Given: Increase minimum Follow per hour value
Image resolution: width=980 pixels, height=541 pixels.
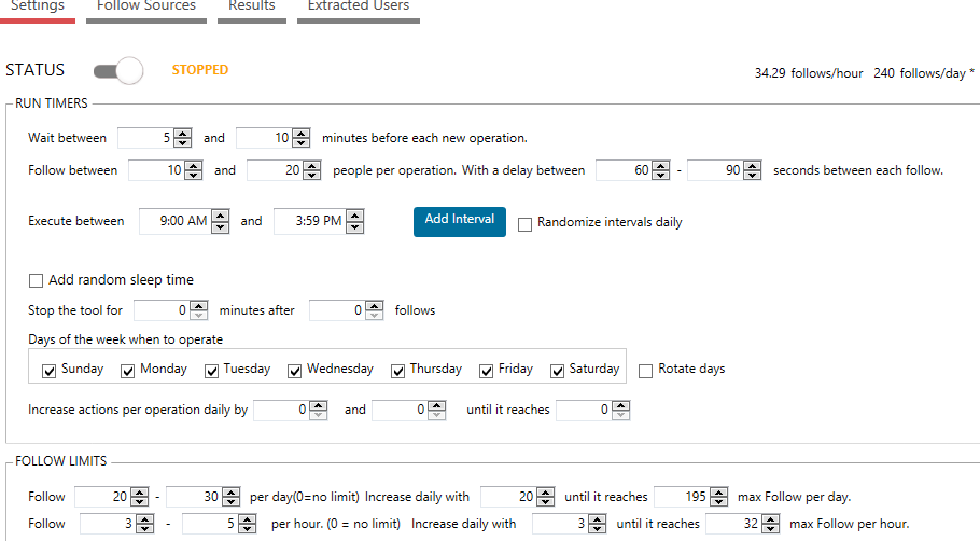Looking at the screenshot, I should point(145,519).
